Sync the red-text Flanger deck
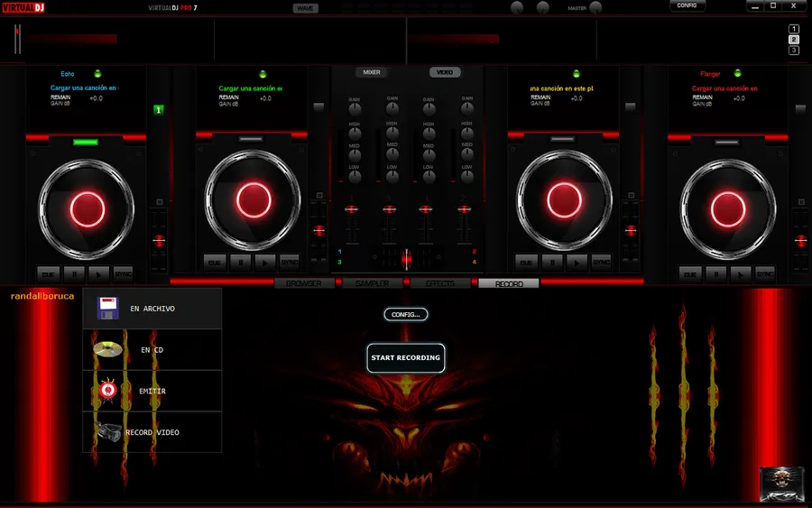This screenshot has width=812, height=508. coord(765,274)
